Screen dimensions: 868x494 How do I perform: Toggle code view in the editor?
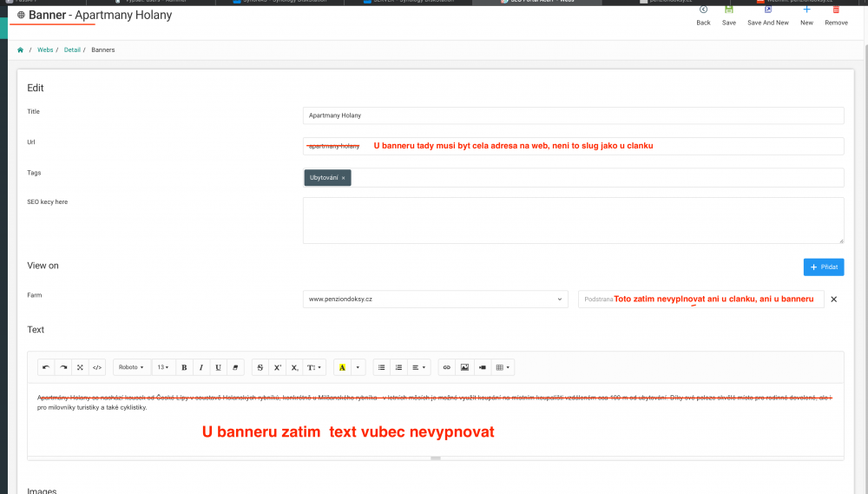point(97,367)
